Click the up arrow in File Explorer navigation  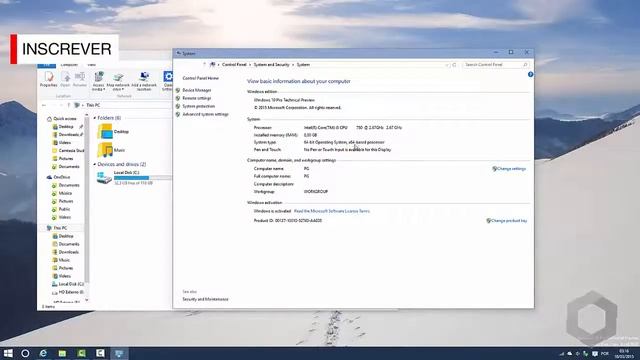[x=69, y=105]
